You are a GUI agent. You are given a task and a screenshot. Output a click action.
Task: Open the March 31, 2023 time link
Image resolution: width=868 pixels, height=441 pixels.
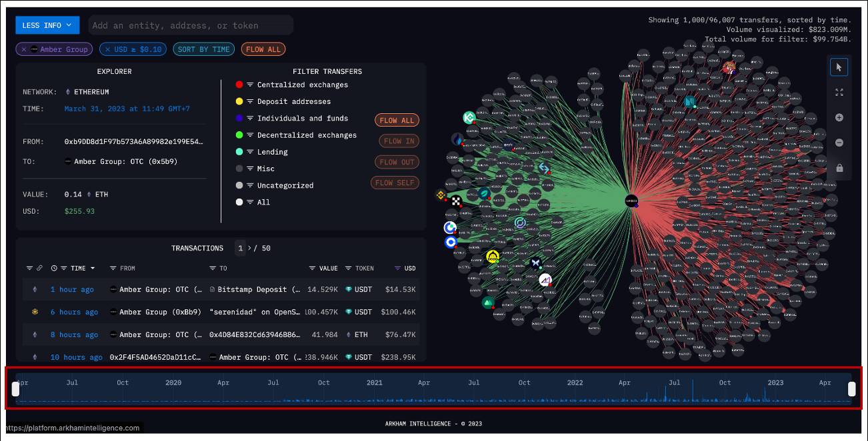tap(127, 109)
